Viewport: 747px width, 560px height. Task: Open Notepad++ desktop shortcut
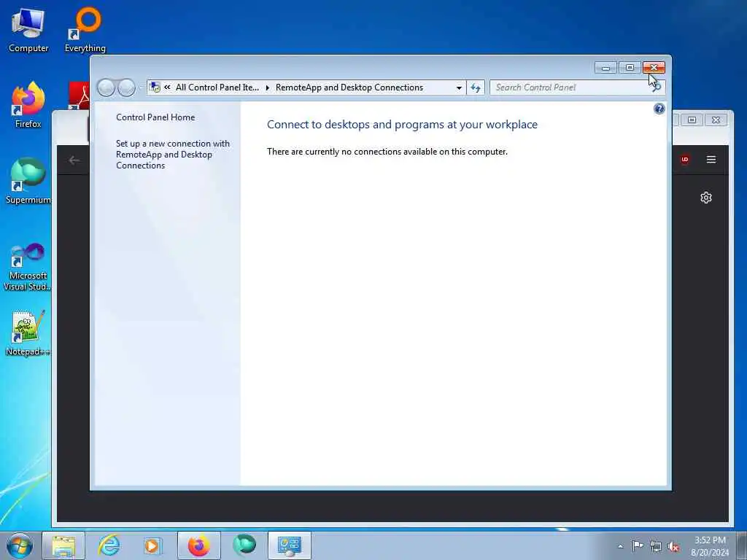(28, 333)
